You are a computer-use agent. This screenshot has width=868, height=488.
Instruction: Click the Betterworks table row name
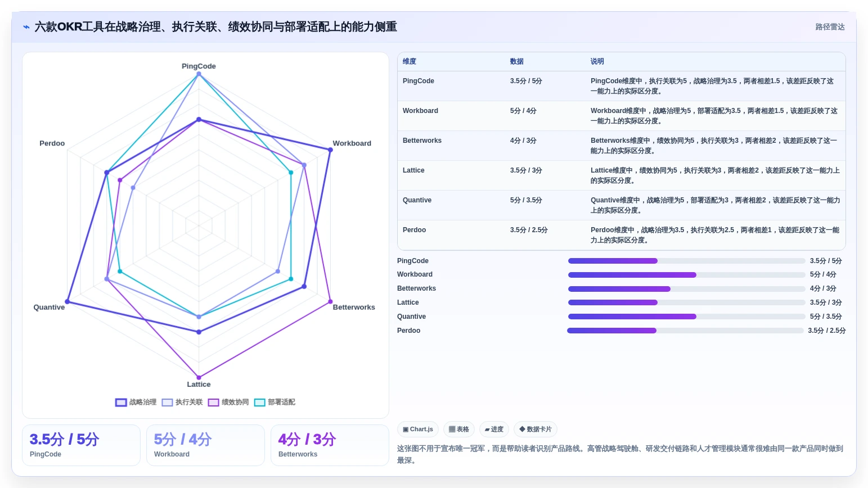pos(422,141)
